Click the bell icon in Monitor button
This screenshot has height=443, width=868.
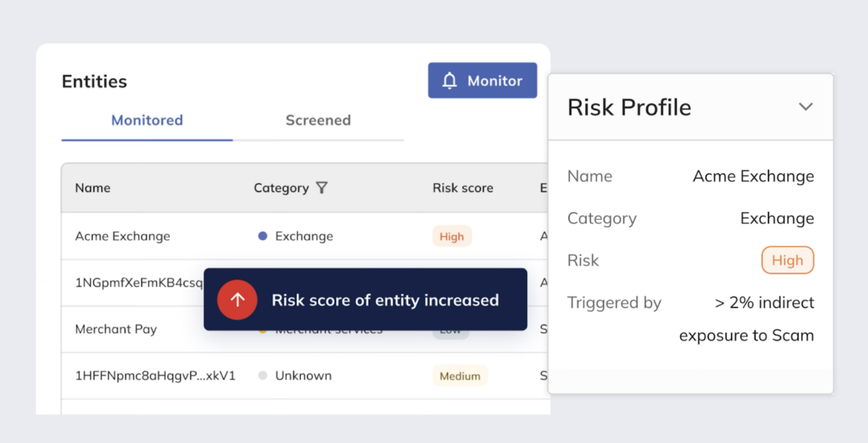[450, 81]
